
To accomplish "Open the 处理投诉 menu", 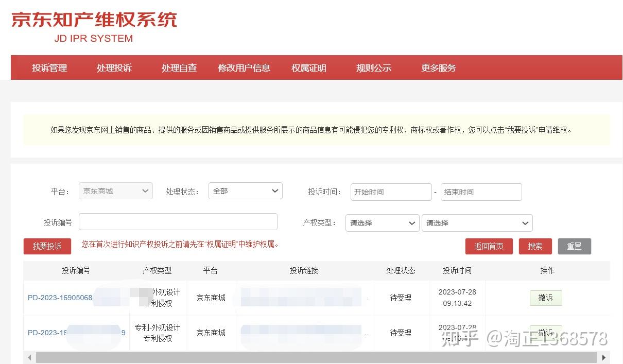I will tap(114, 68).
